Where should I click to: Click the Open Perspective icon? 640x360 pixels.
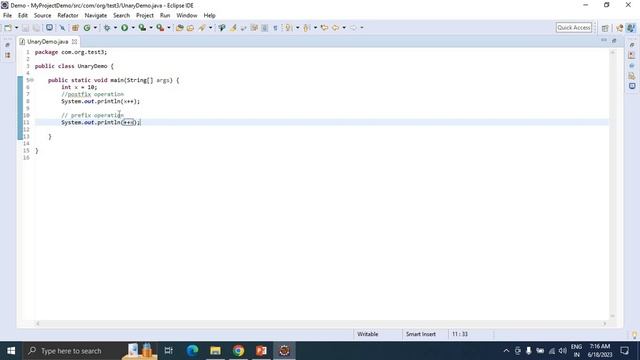point(605,28)
